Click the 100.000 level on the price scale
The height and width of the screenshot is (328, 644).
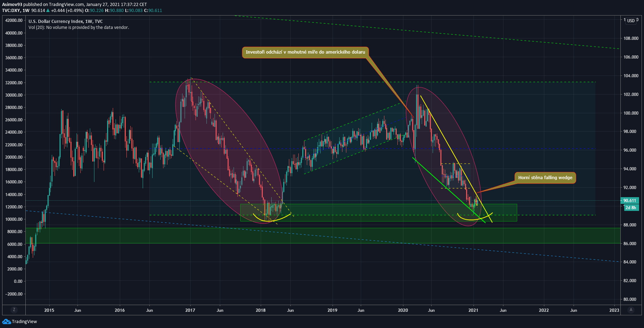pos(631,113)
